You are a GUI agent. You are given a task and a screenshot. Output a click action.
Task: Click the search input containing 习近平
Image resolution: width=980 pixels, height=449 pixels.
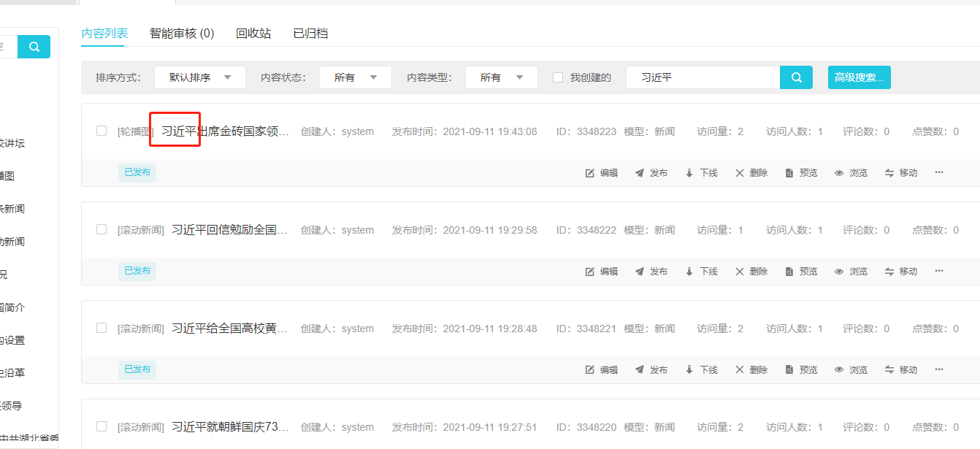click(703, 77)
